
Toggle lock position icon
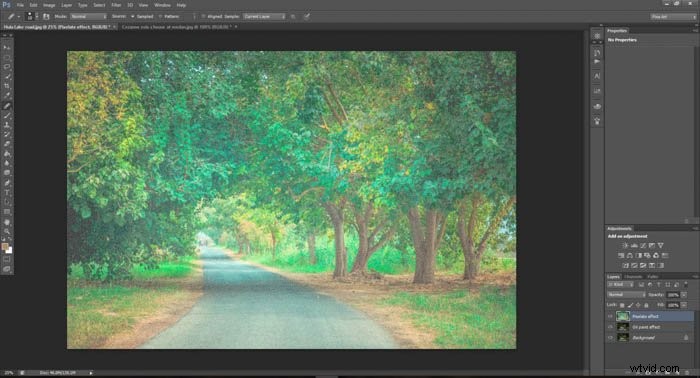(x=638, y=305)
